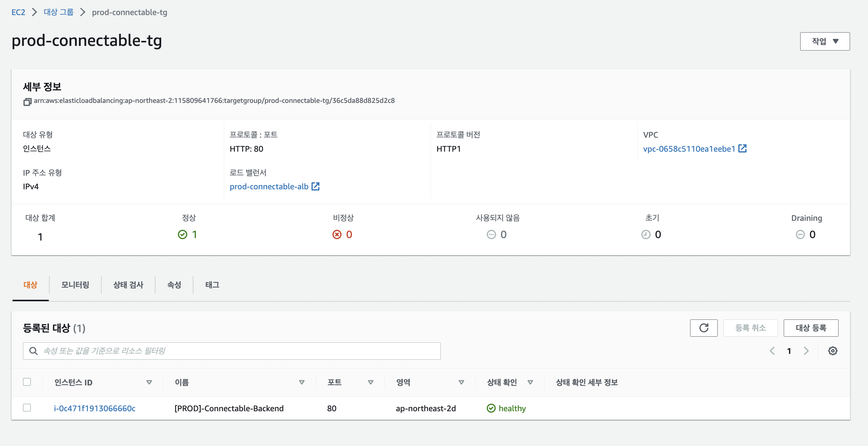Select all targets header checkbox

pyautogui.click(x=27, y=382)
